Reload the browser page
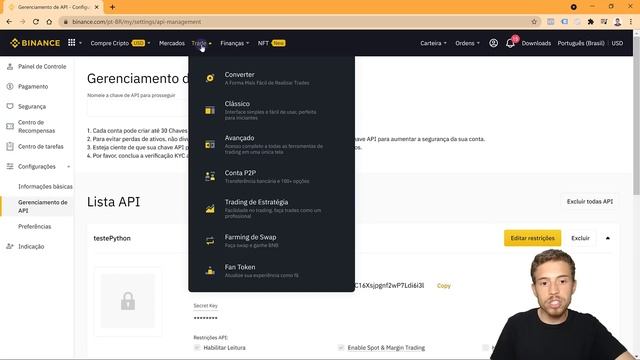This screenshot has height=360, width=640. click(x=36, y=22)
